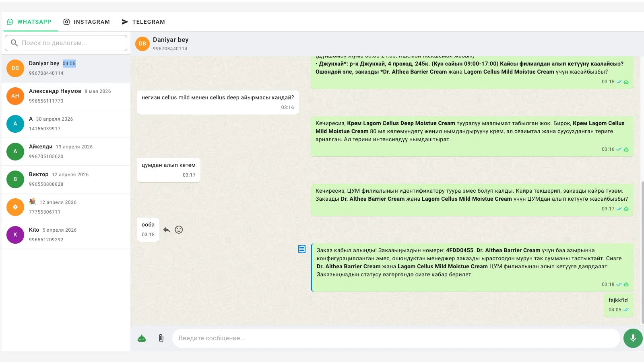Click the Telegram paper plane icon
Screen dimensions: 644x362
tap(125, 22)
